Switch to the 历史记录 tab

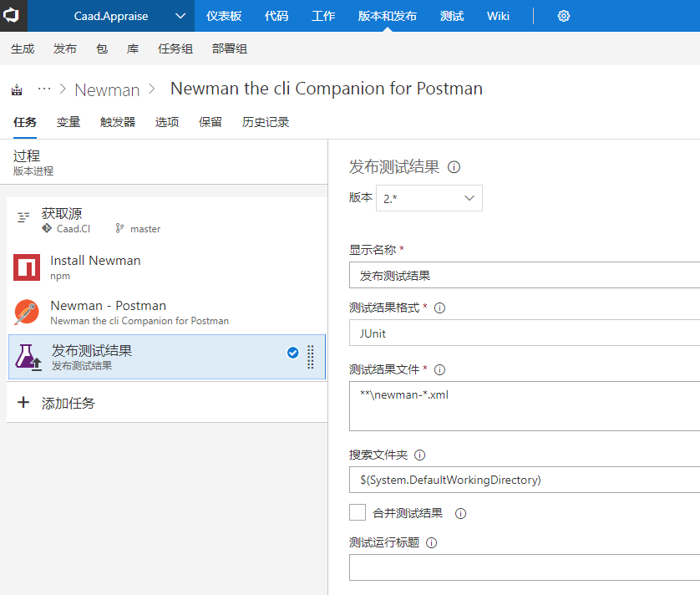pos(266,122)
